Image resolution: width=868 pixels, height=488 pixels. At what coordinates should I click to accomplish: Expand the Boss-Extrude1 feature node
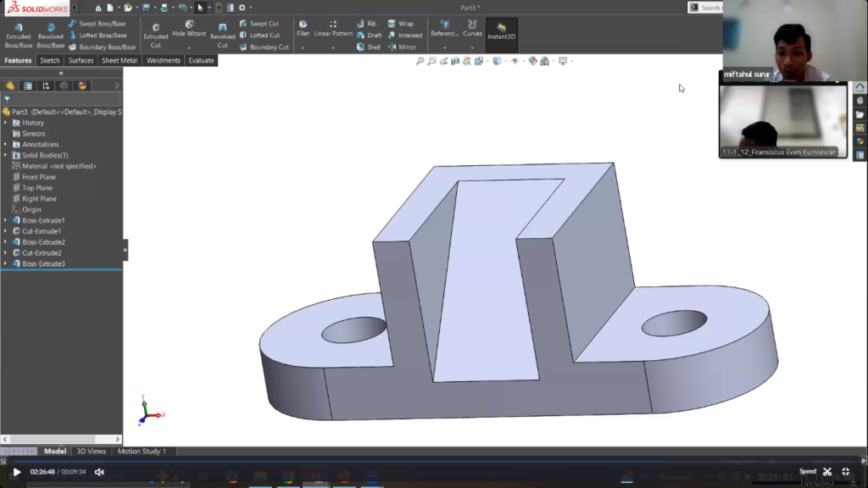point(5,220)
